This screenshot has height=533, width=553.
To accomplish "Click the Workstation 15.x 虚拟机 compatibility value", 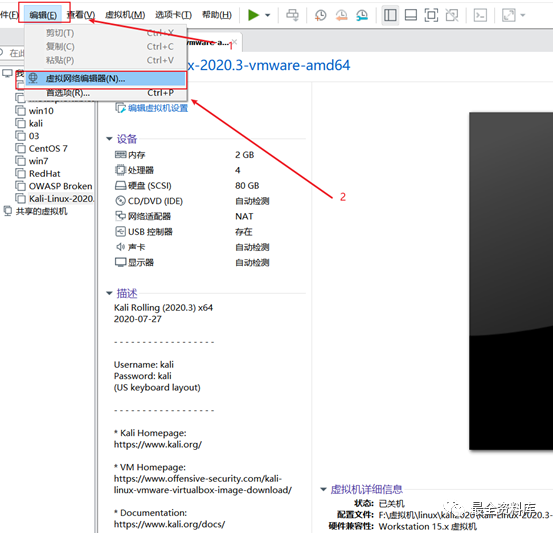I will click(x=427, y=526).
